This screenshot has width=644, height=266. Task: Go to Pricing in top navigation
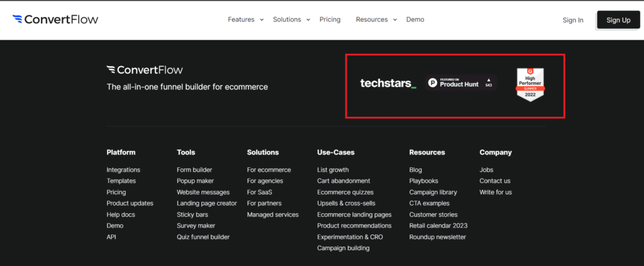pos(330,19)
